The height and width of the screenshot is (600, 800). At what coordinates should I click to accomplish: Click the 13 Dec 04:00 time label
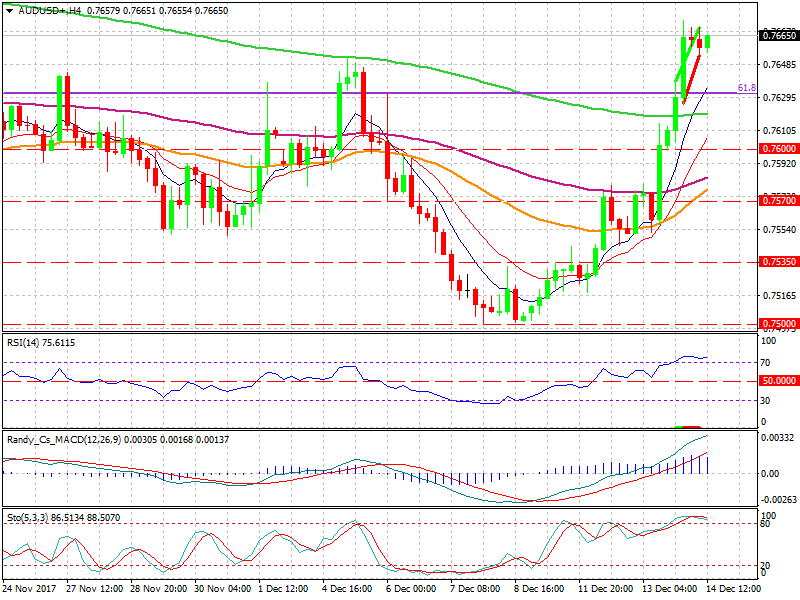(x=670, y=588)
